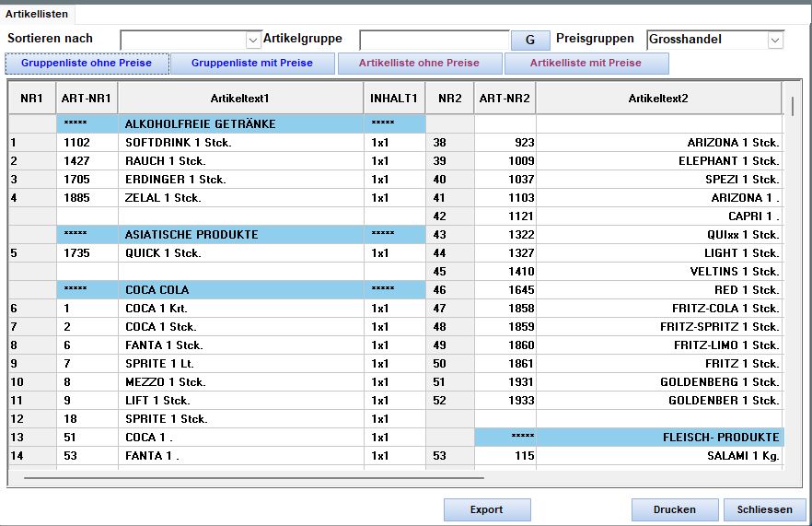Click the vertical scrollbar of the table
812x526 pixels.
792,276
